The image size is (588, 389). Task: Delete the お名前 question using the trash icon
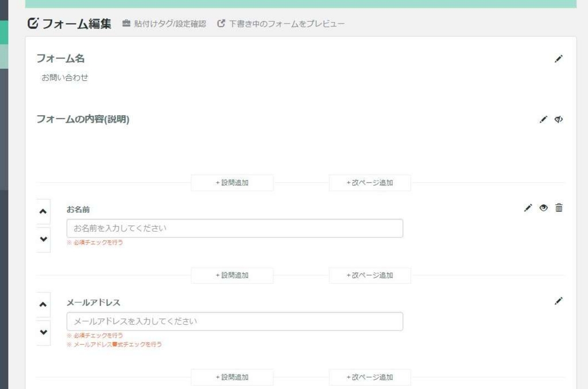pos(559,208)
